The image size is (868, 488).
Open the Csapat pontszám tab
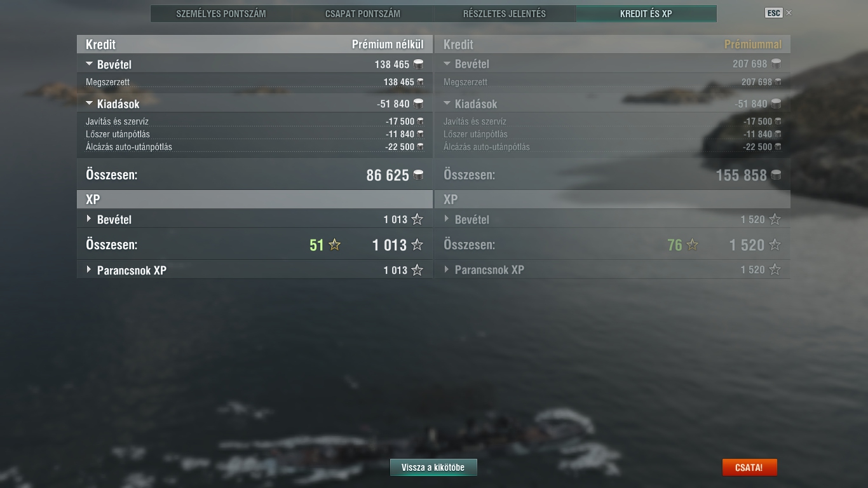tap(363, 13)
